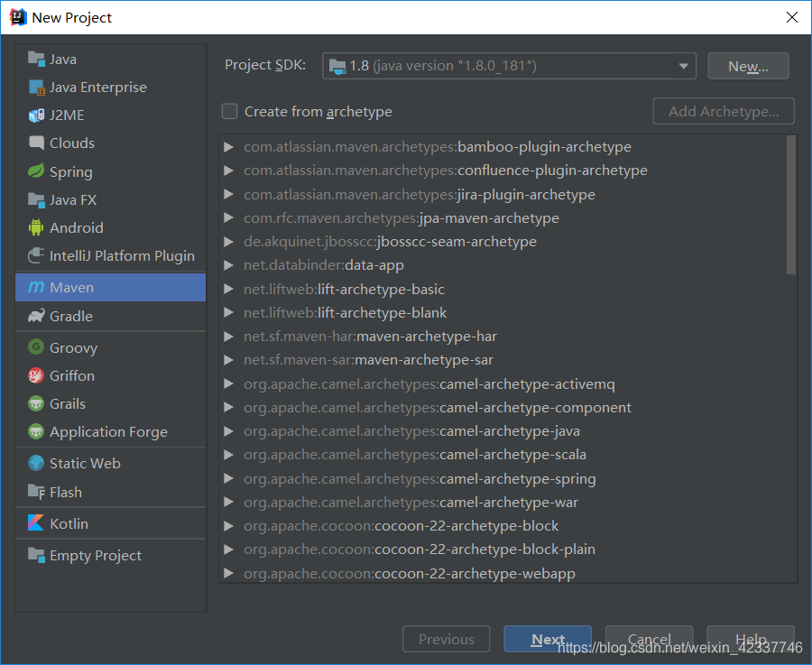The width and height of the screenshot is (812, 665).
Task: Click the Flash folder icon
Action: (36, 492)
